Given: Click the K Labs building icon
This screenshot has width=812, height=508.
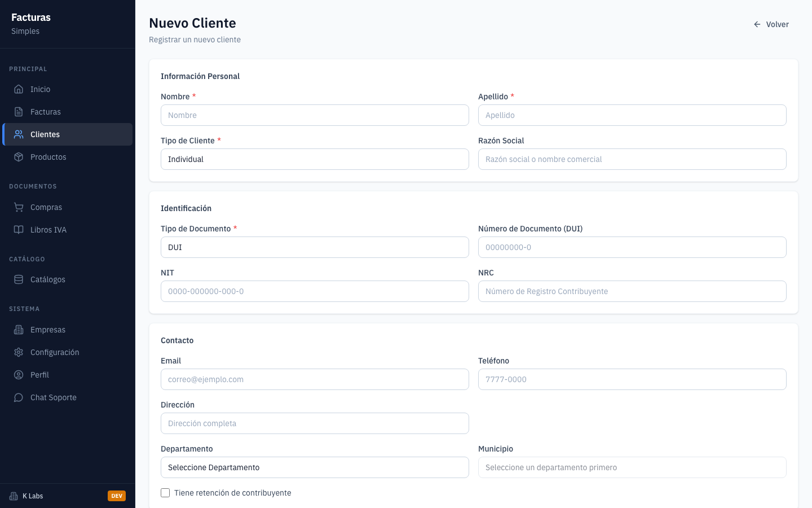Looking at the screenshot, I should coord(14,496).
